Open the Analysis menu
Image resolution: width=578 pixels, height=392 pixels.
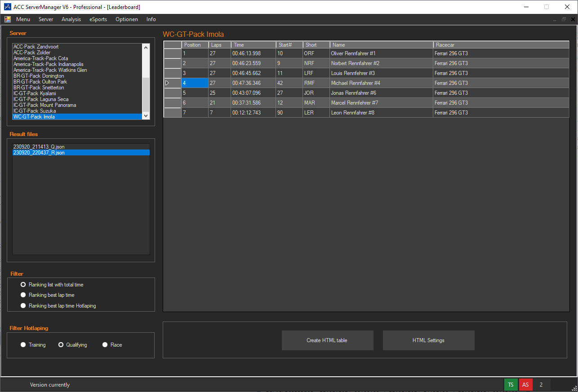(71, 19)
